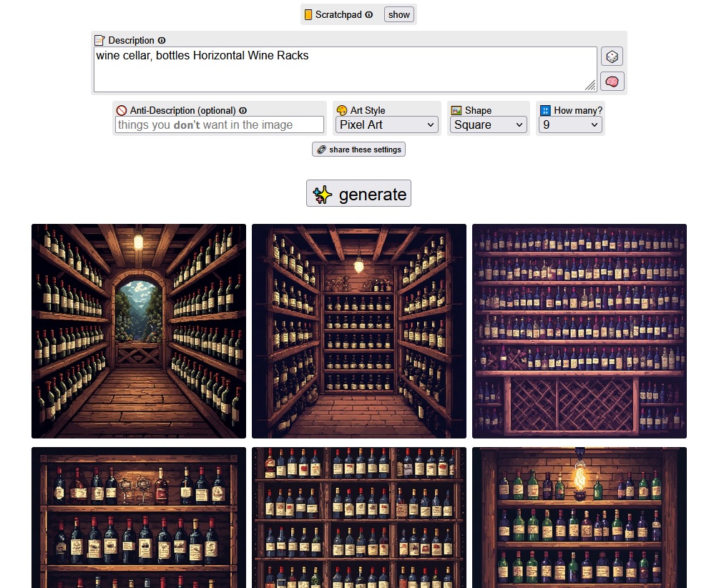
Task: Open the image with glowing lantern and green bottles
Action: click(x=579, y=517)
